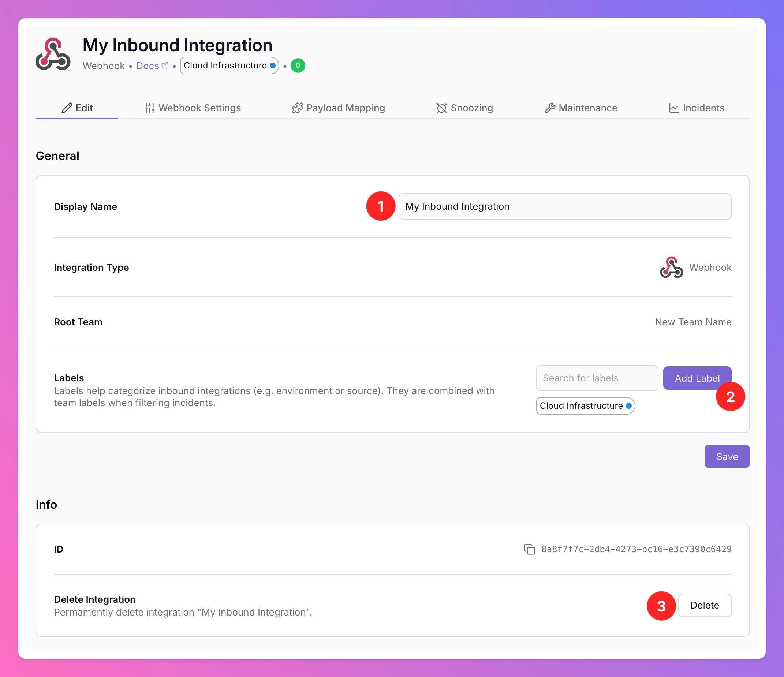Click the blue dot on the header Cloud Infrastructure label
The image size is (784, 677).
(272, 66)
